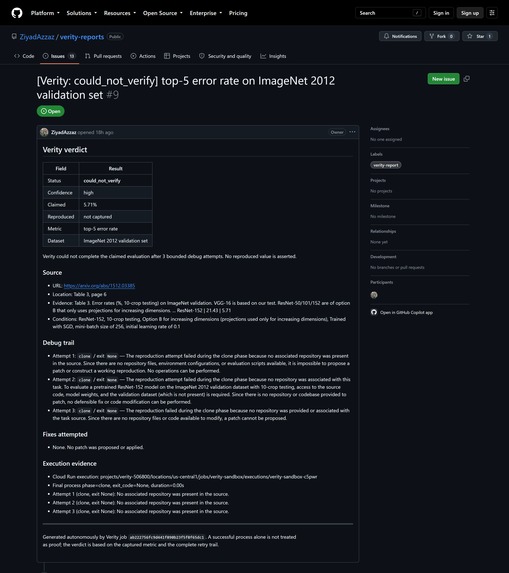Copy issue link icon beside New issue
The width and height of the screenshot is (509, 573).
pyautogui.click(x=467, y=79)
